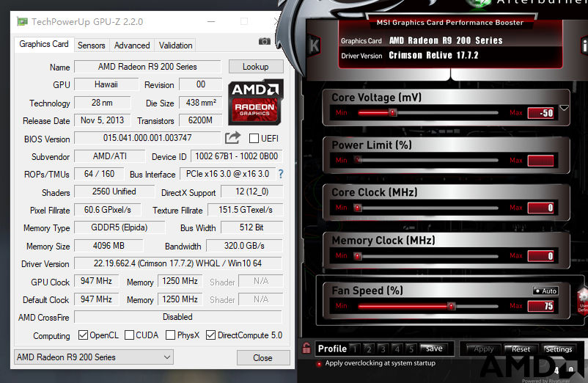The width and height of the screenshot is (588, 383).
Task: Select Afterburner profile slot 4
Action: coord(397,349)
